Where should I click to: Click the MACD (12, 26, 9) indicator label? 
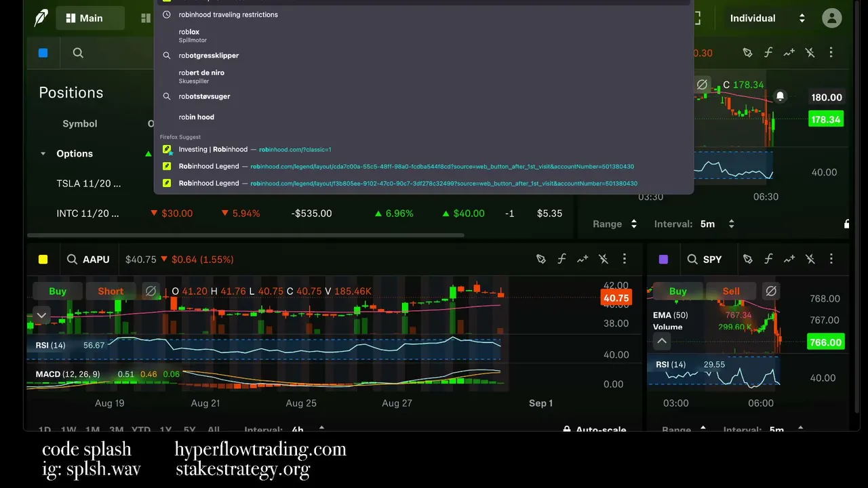pos(68,374)
